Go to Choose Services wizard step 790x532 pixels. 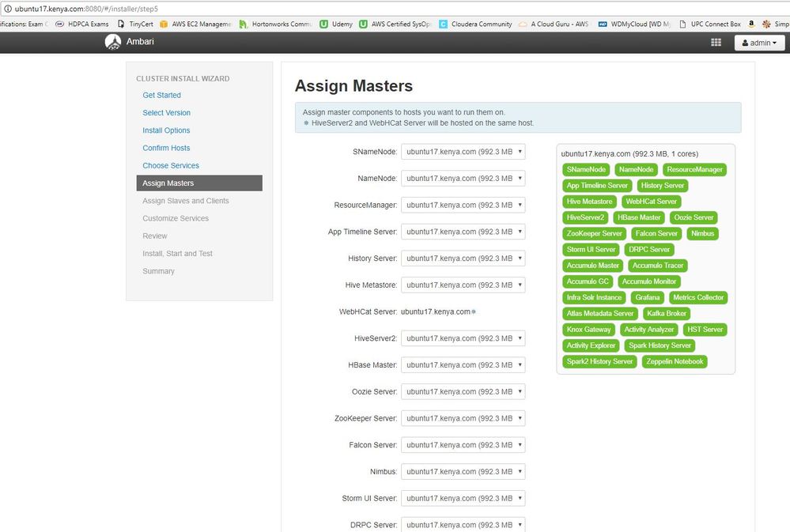click(171, 166)
